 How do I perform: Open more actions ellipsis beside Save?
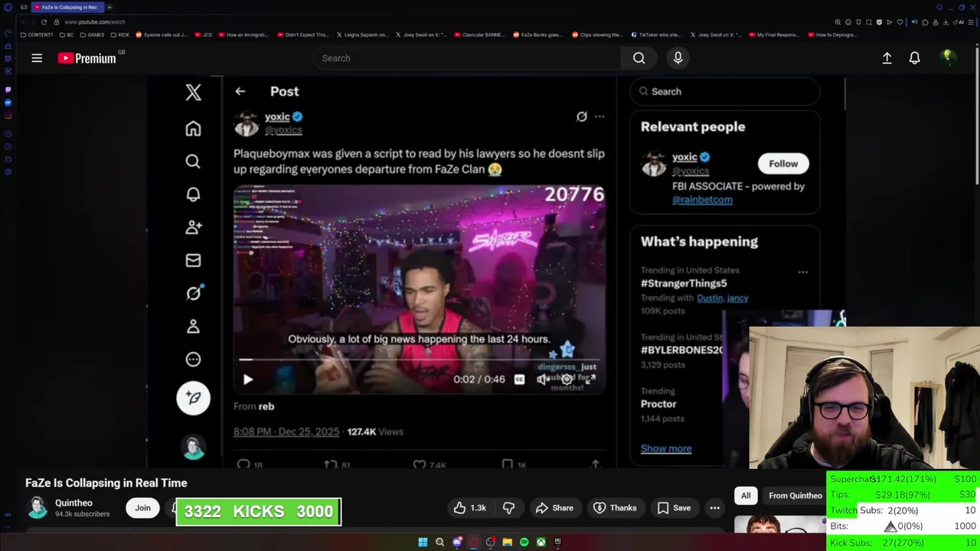(714, 508)
